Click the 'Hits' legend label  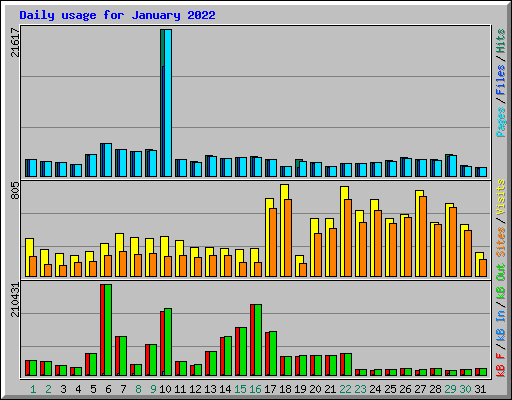point(501,41)
